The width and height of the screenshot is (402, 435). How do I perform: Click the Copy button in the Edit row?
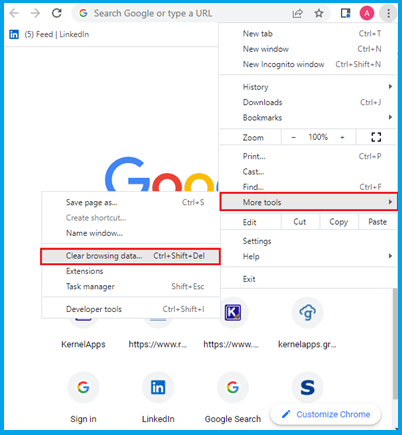pos(339,222)
